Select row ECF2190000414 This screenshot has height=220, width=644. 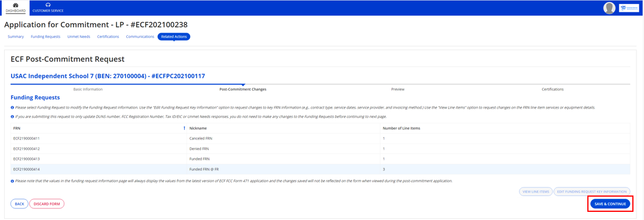coord(320,169)
